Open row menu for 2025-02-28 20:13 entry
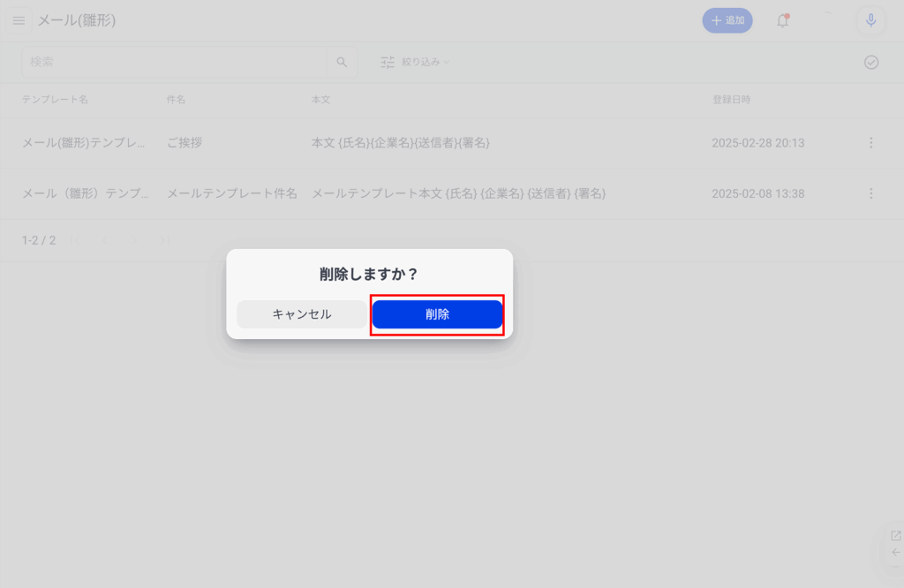904x588 pixels. 870,143
